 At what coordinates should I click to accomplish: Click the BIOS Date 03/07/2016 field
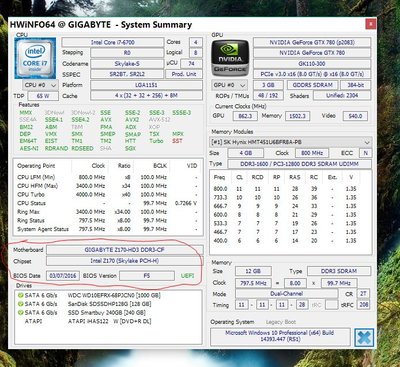point(63,276)
